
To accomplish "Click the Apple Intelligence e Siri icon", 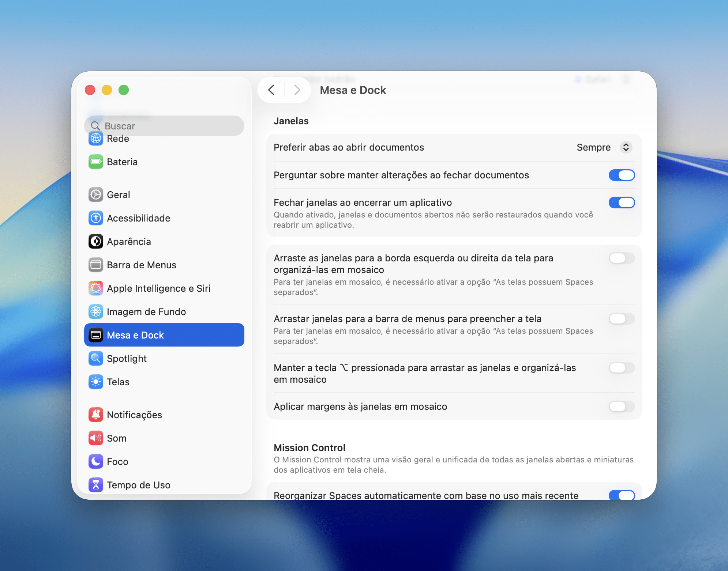I will click(96, 288).
